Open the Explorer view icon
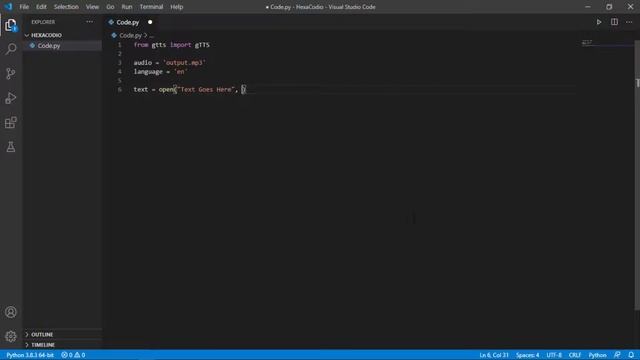This screenshot has height=360, width=640. tap(11, 25)
